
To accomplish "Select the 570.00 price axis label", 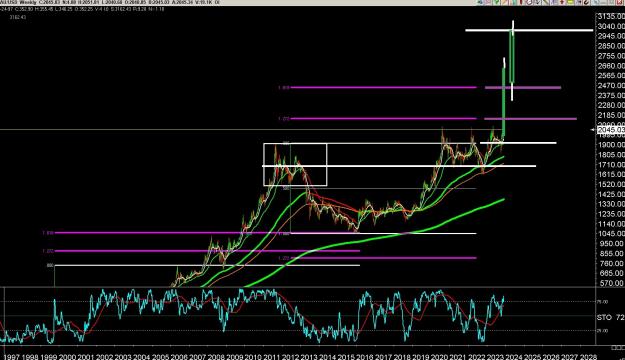I will point(611,283).
